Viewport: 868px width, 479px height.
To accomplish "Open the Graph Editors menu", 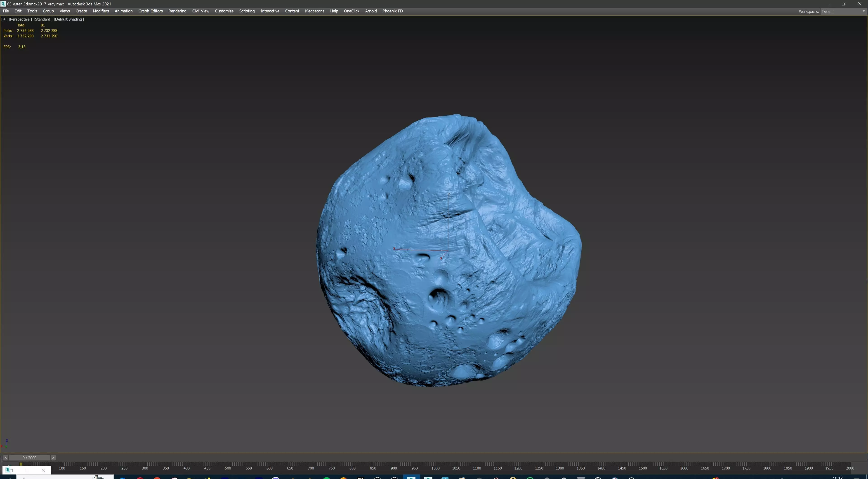I will 150,11.
